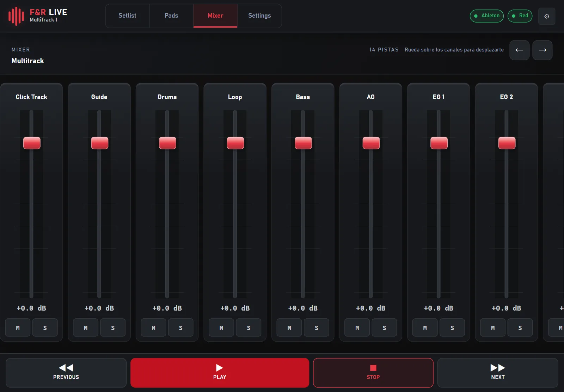
Task: Click the AG channel name
Action: [370, 97]
